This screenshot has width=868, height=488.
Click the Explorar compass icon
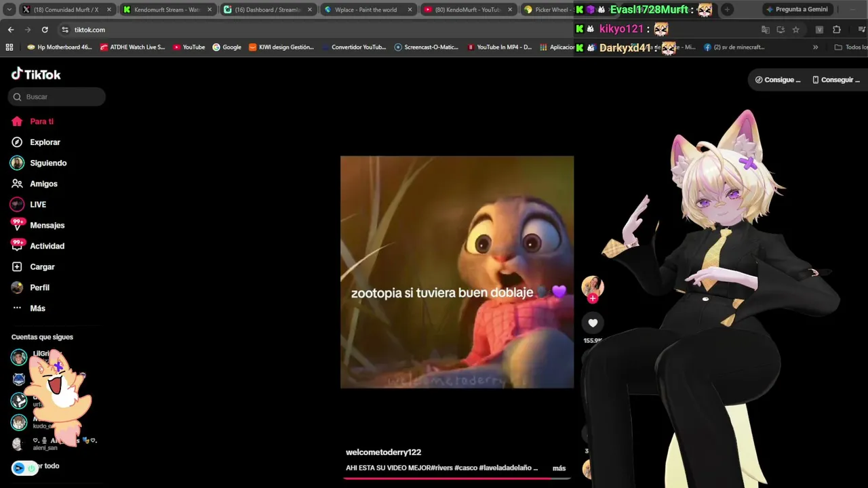click(x=17, y=142)
